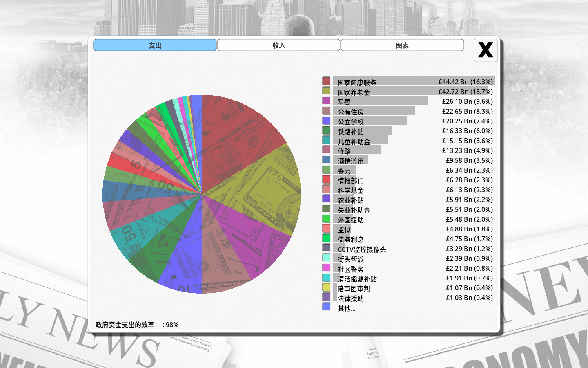Switch to the 支出 tab

(x=155, y=45)
